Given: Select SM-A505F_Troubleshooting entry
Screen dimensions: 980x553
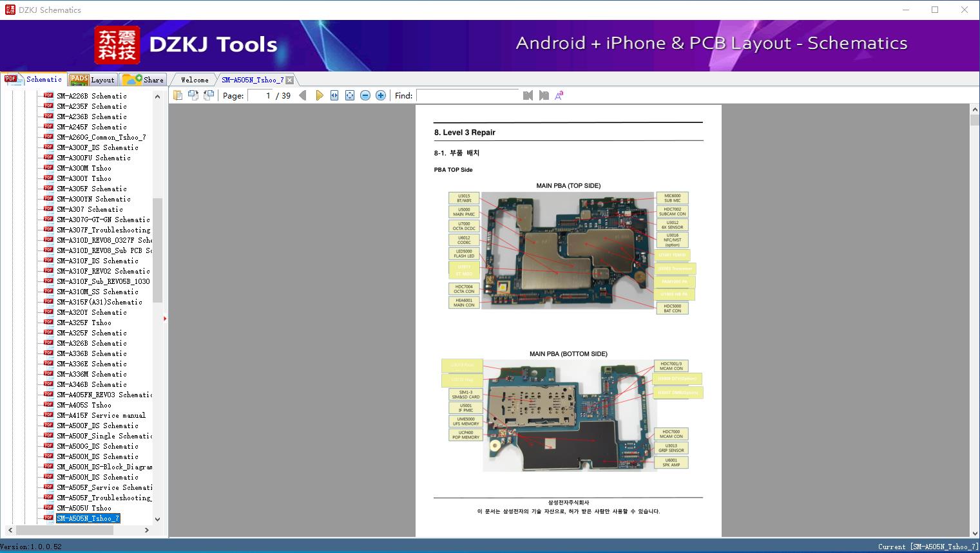Looking at the screenshot, I should (104, 498).
